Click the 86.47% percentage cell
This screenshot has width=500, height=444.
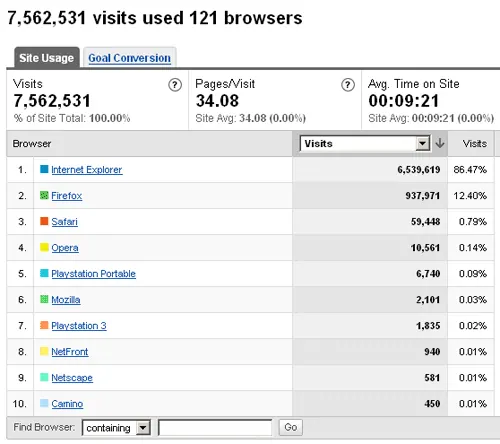470,170
